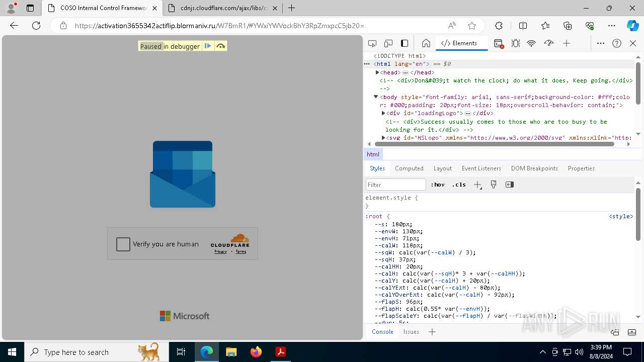Open Cloudflare Privacy link
The height and width of the screenshot is (362, 644).
[x=220, y=251]
